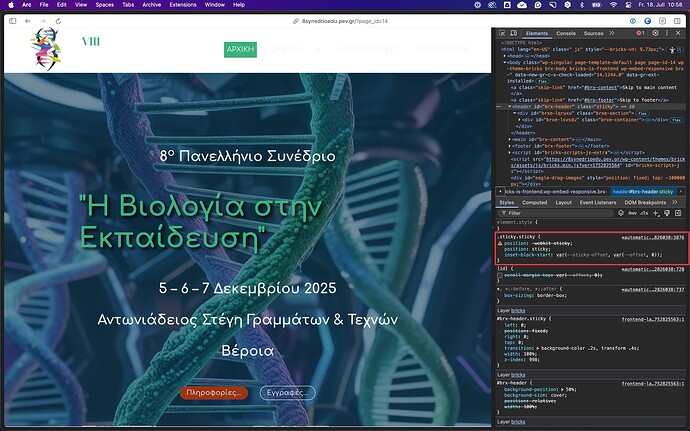Image resolution: width=690 pixels, height=431 pixels.
Task: Reload the page with the refresh icon
Action: point(58,21)
